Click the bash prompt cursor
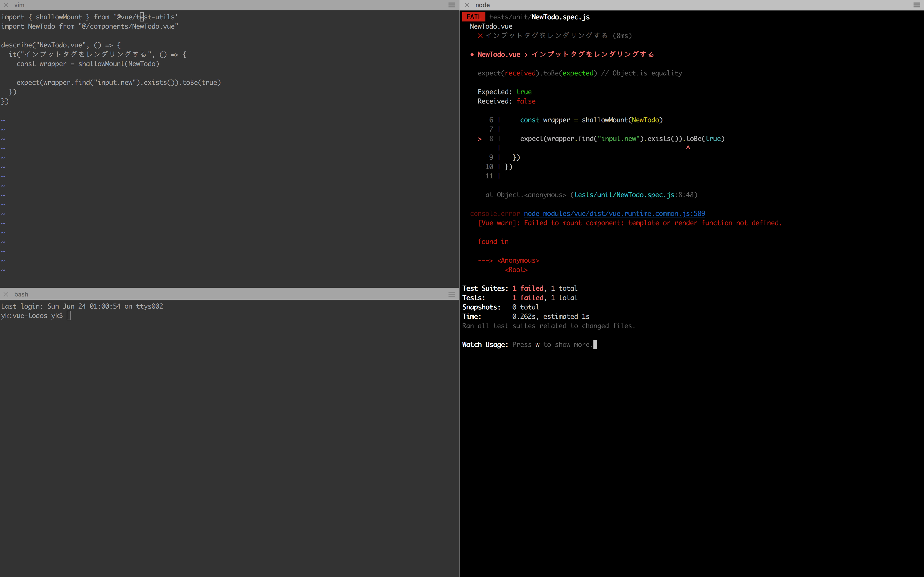The height and width of the screenshot is (577, 924). tap(69, 315)
